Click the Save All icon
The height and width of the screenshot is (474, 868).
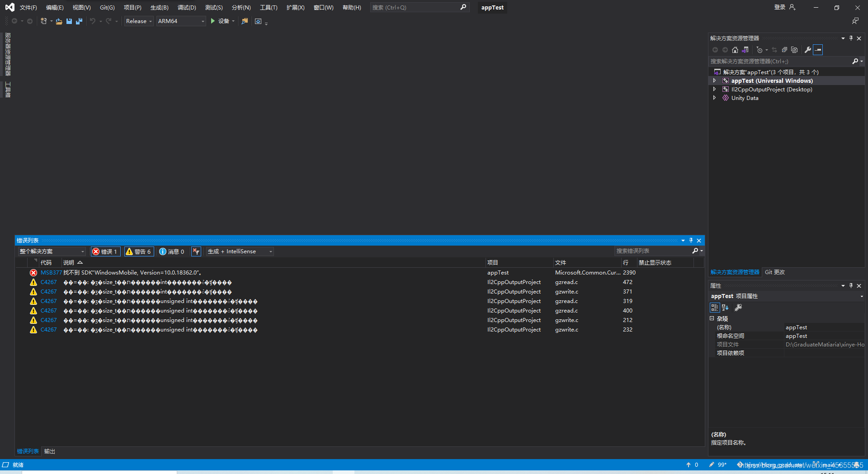79,21
